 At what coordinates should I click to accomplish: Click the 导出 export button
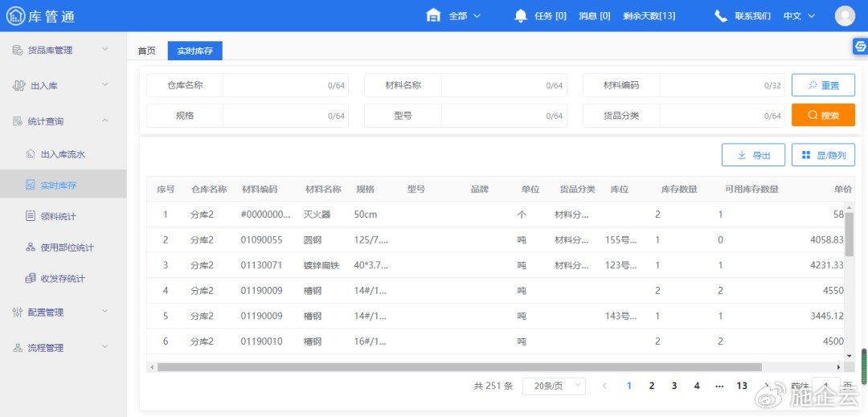click(x=753, y=155)
